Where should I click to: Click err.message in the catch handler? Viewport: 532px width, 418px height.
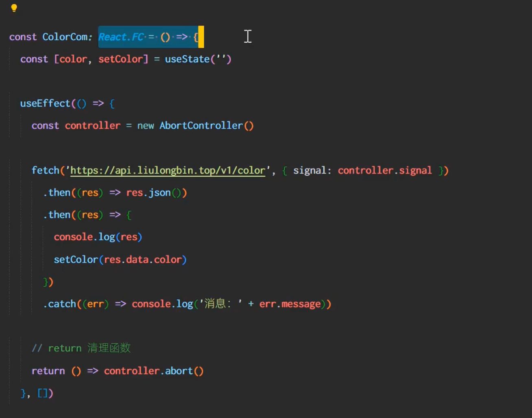tap(290, 304)
